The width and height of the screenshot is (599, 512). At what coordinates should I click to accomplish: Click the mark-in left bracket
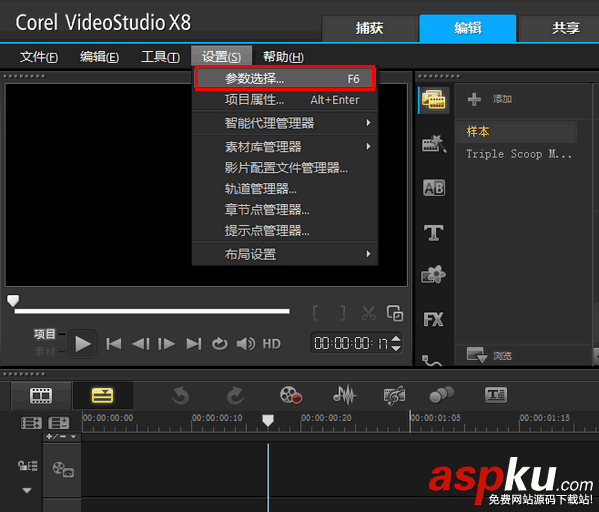click(316, 313)
